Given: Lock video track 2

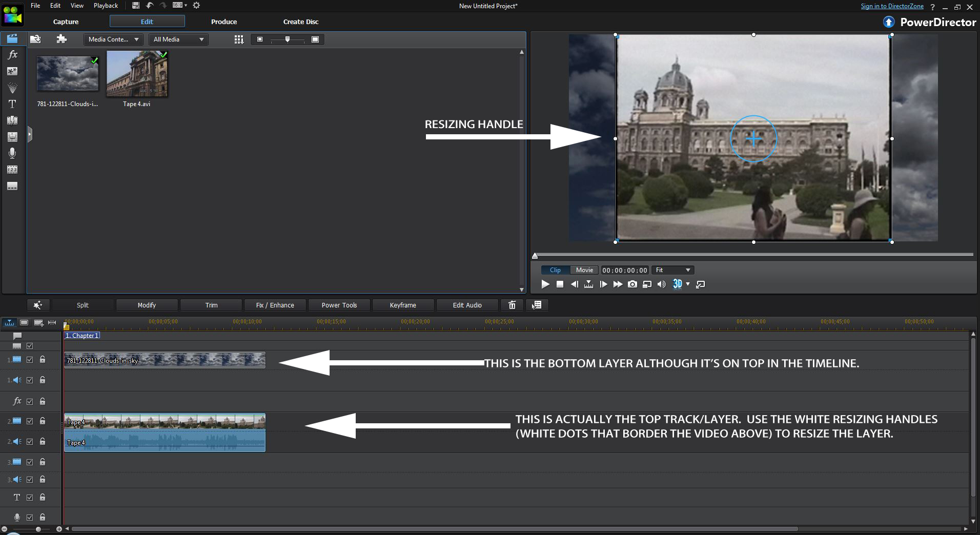Looking at the screenshot, I should [43, 421].
